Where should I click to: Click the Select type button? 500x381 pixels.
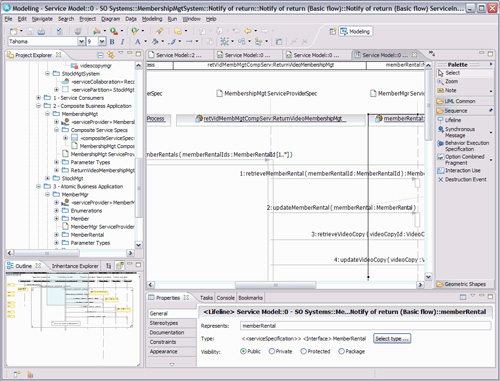[392, 339]
